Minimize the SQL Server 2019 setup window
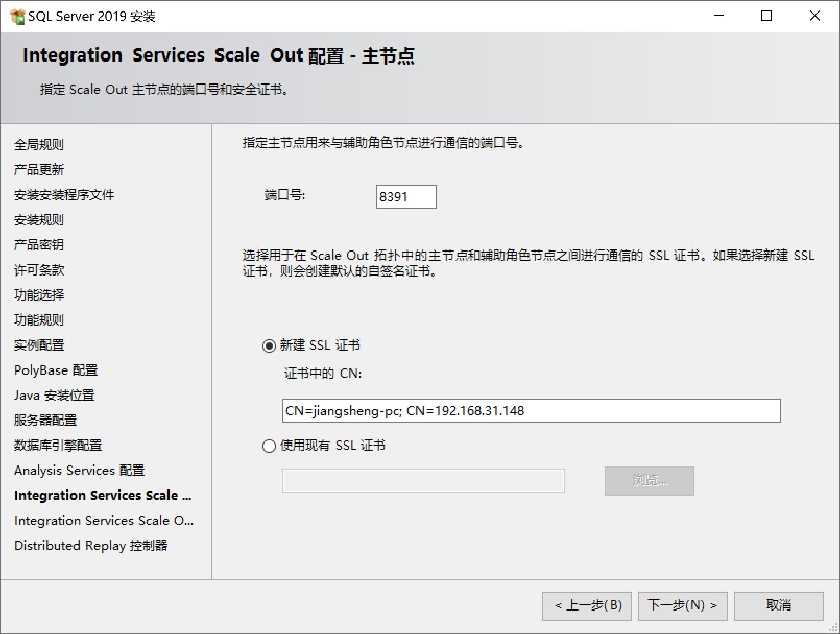Image resolution: width=840 pixels, height=634 pixels. pos(719,16)
